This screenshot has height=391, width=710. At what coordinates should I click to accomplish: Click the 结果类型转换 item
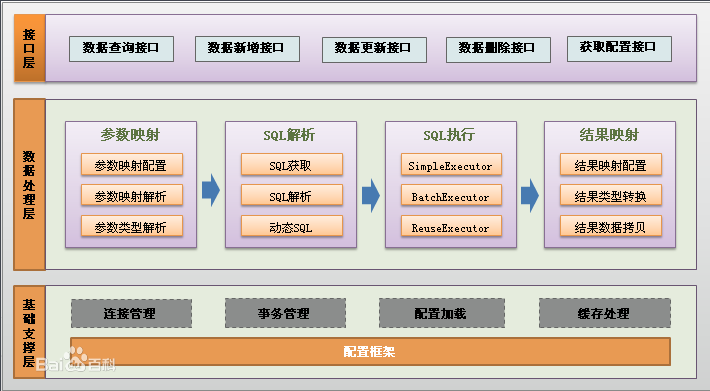coord(611,196)
